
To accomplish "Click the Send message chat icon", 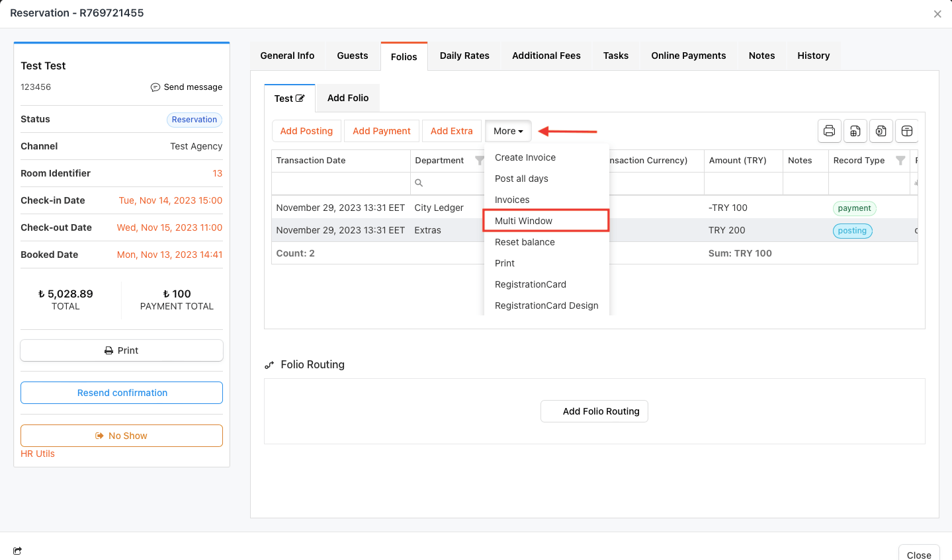I will [155, 87].
